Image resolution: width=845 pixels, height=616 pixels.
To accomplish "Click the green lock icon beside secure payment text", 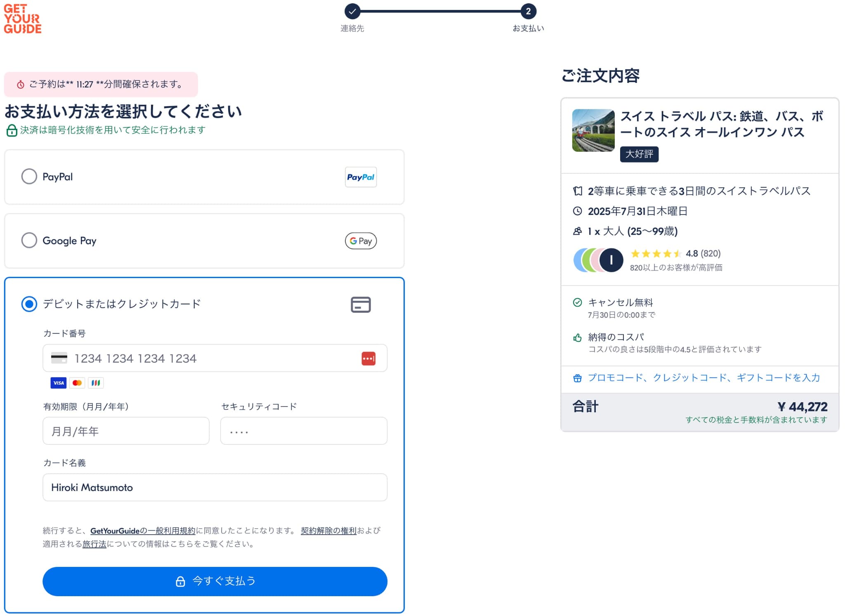I will tap(12, 130).
